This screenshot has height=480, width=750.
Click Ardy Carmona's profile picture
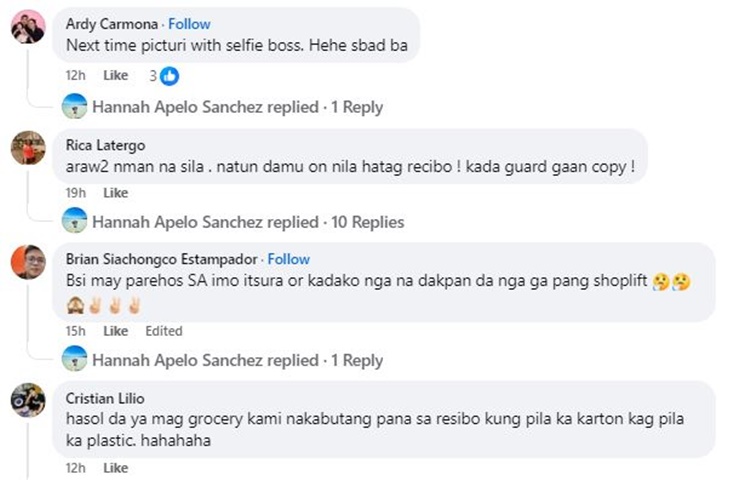point(27,27)
